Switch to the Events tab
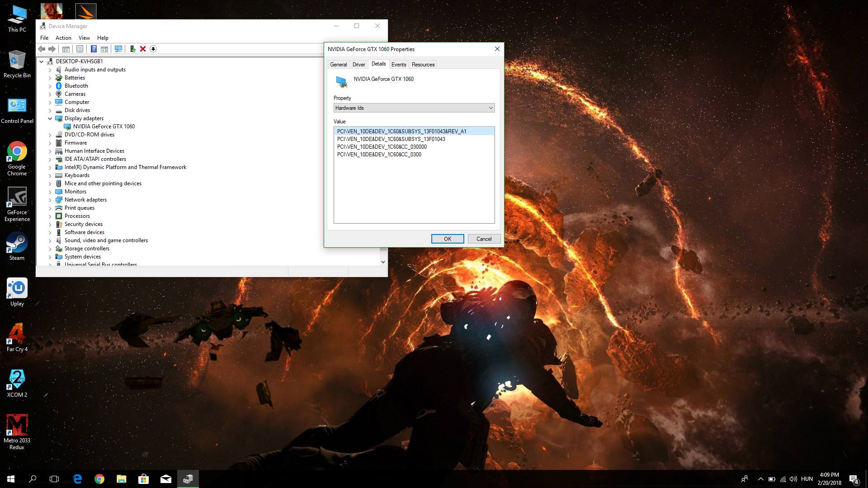This screenshot has height=488, width=868. click(x=398, y=65)
